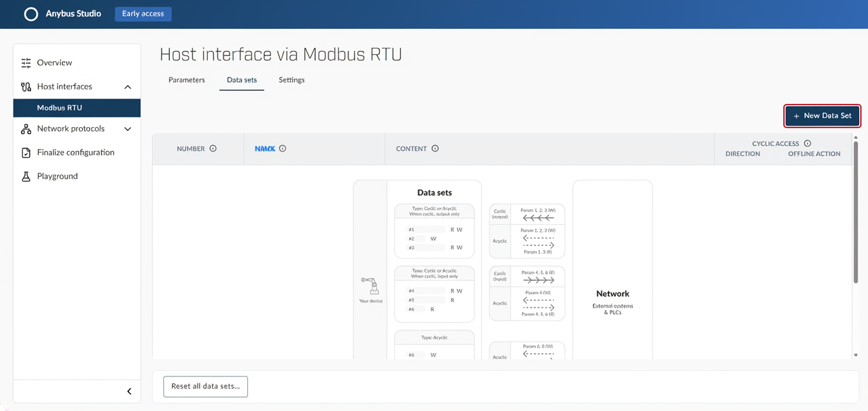Click the Anybus Studio circle logo

click(31, 14)
